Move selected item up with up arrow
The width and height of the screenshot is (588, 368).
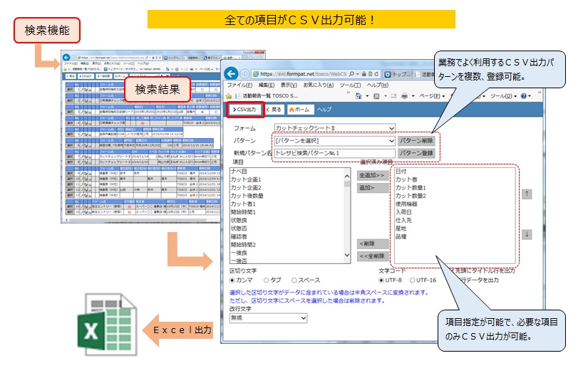(x=527, y=194)
